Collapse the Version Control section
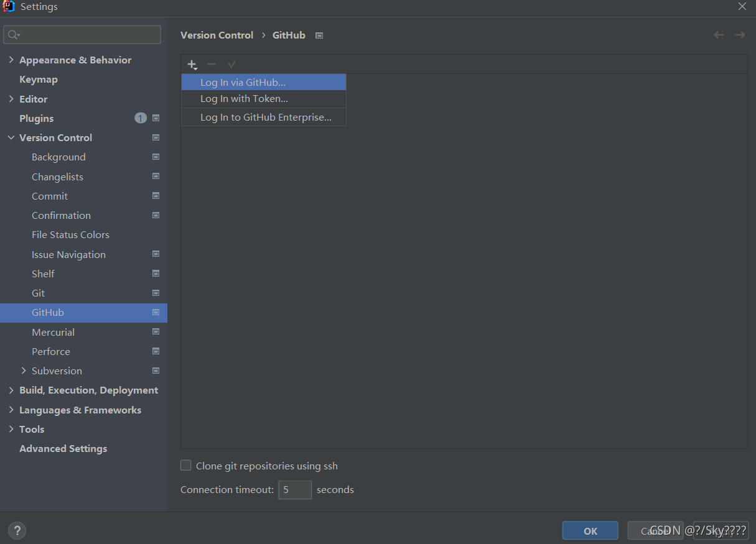Screen dimensions: 756x544 pyautogui.click(x=11, y=137)
